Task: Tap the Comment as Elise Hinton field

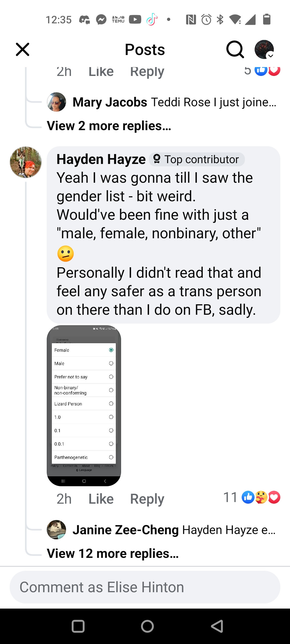Action: point(145,587)
